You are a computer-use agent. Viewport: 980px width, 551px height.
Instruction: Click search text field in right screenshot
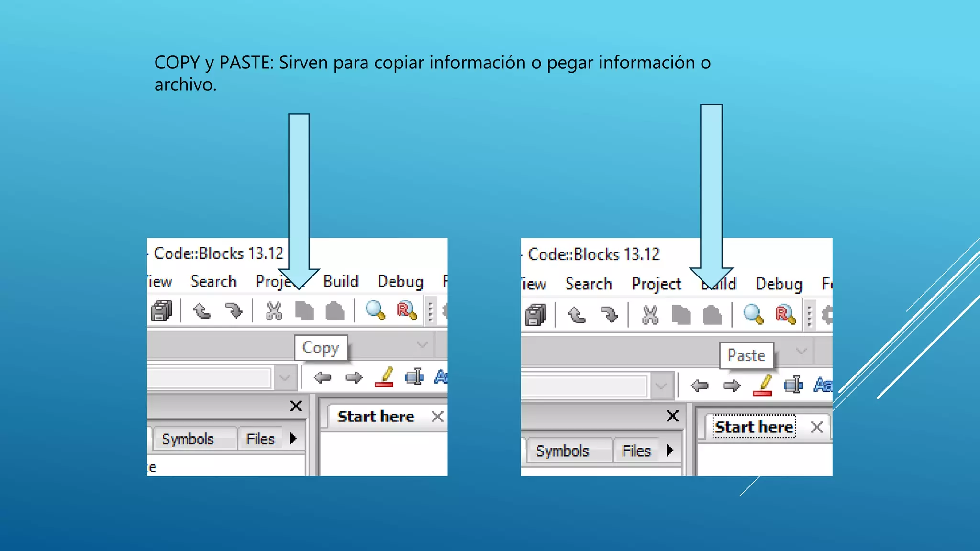pos(584,386)
